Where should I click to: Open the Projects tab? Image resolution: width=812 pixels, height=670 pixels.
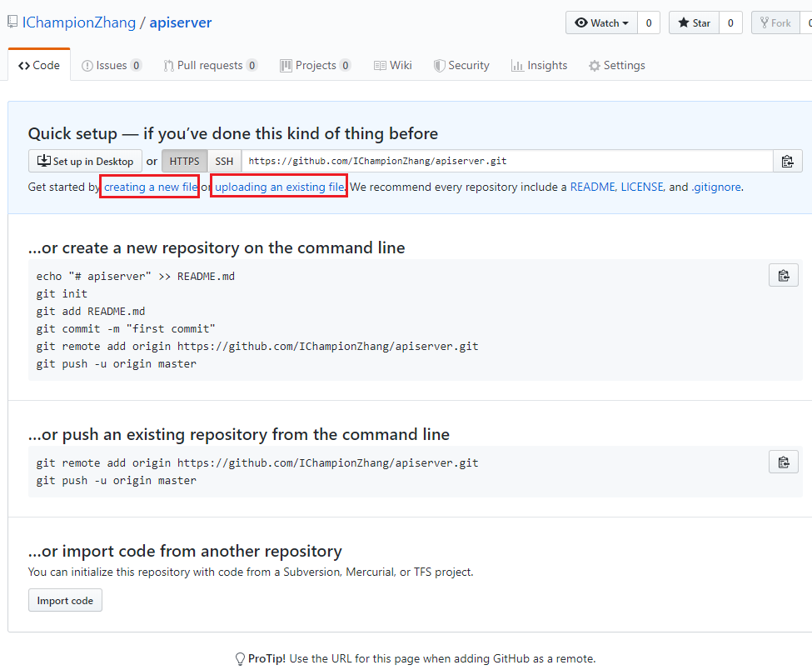(x=316, y=65)
